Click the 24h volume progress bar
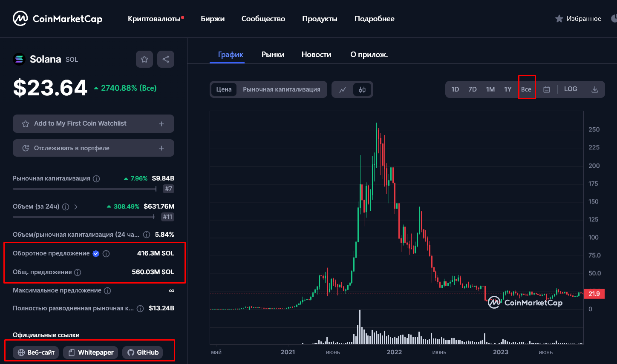 coord(84,217)
